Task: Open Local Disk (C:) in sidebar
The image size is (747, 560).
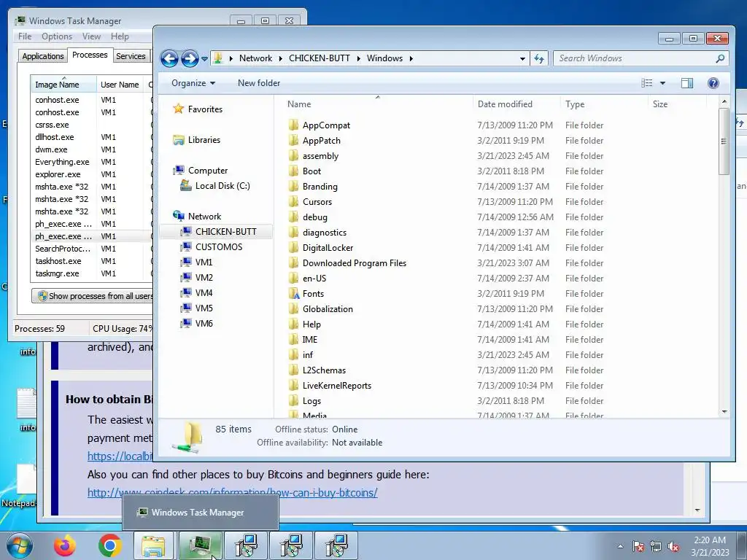Action: (222, 186)
